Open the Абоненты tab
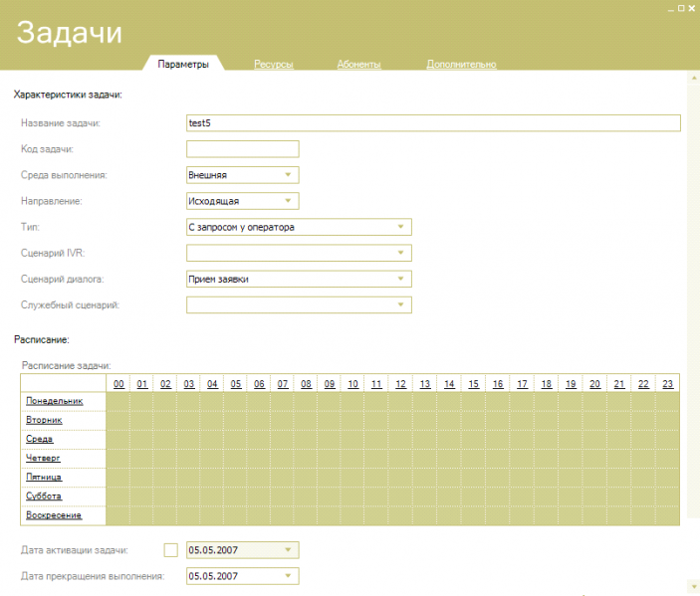Screen dimensions: 700x596 tap(358, 65)
